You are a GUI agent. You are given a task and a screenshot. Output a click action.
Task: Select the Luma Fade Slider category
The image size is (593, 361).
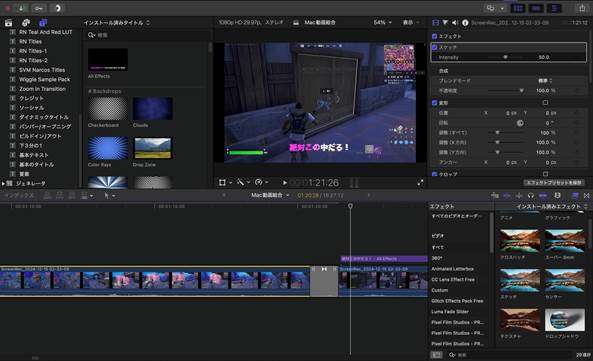click(x=450, y=312)
